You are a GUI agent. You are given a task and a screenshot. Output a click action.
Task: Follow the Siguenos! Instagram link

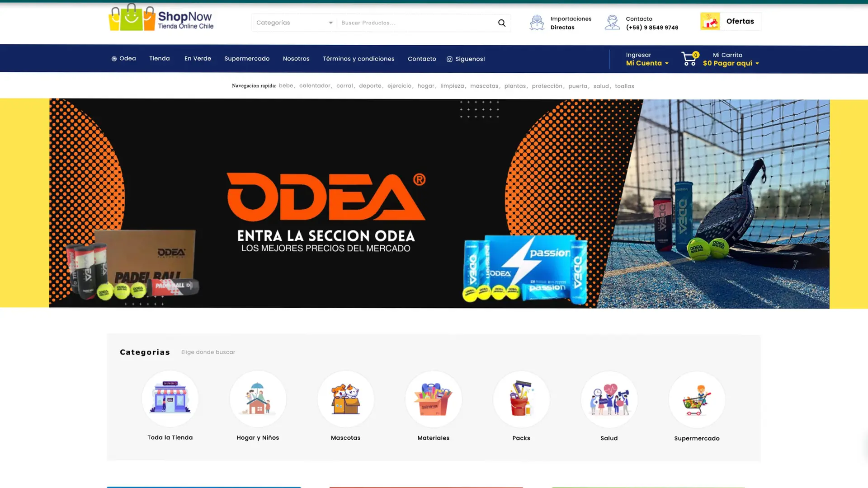coord(466,59)
